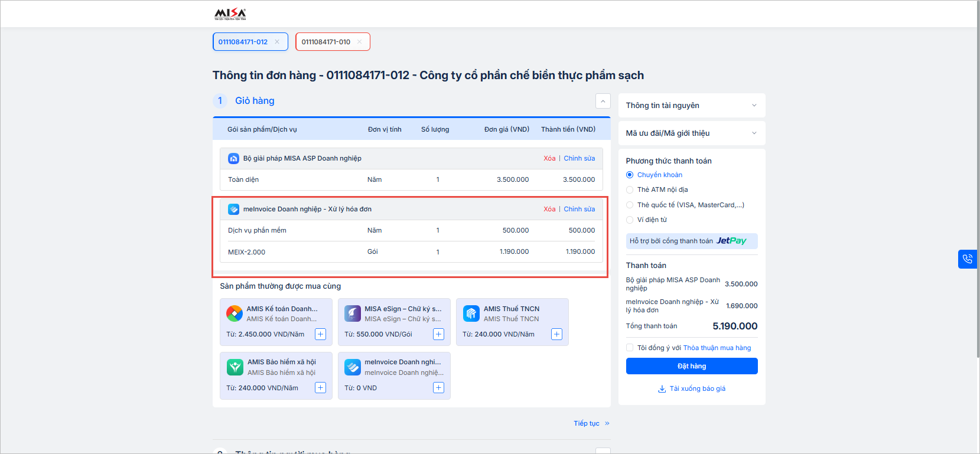The image size is (980, 454).
Task: Click the MISA ASP product icon
Action: pyautogui.click(x=233, y=158)
